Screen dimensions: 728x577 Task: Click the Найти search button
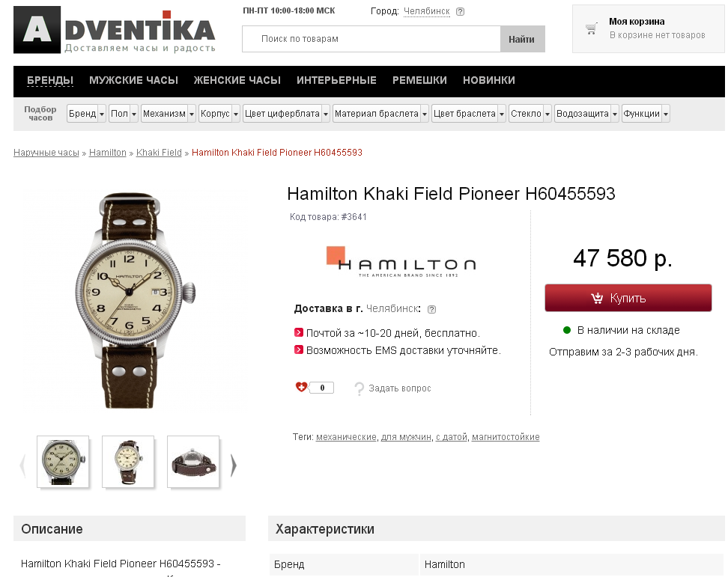[x=522, y=39]
